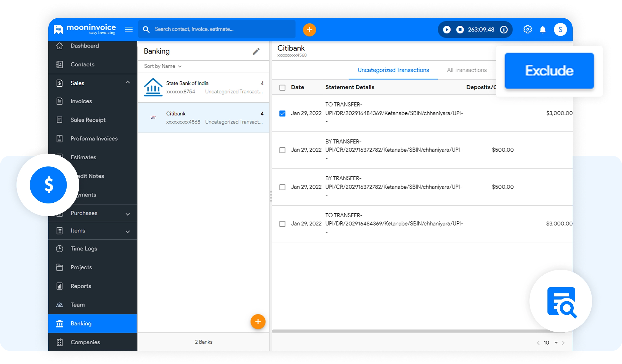Click orange plus in top bar
This screenshot has width=622, height=364.
point(309,30)
